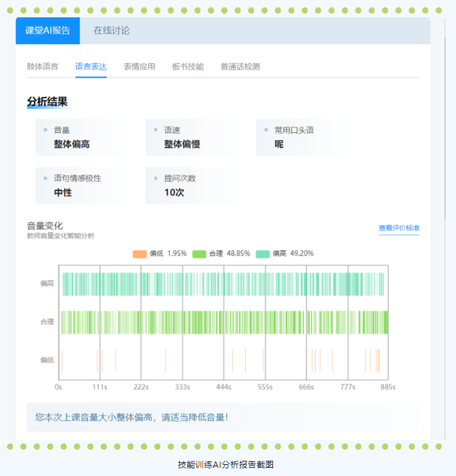
Task: Open the 表情应用 sub-tab
Action: point(139,67)
